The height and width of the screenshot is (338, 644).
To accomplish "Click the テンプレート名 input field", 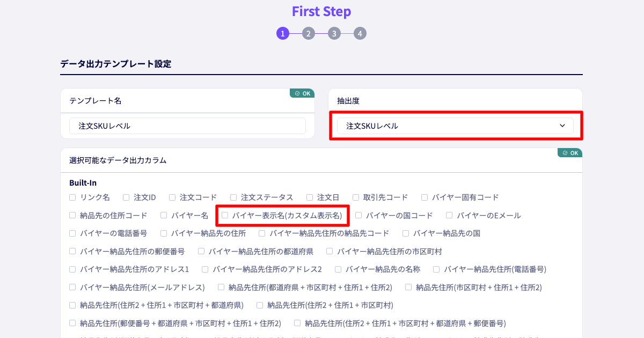I will (x=187, y=126).
